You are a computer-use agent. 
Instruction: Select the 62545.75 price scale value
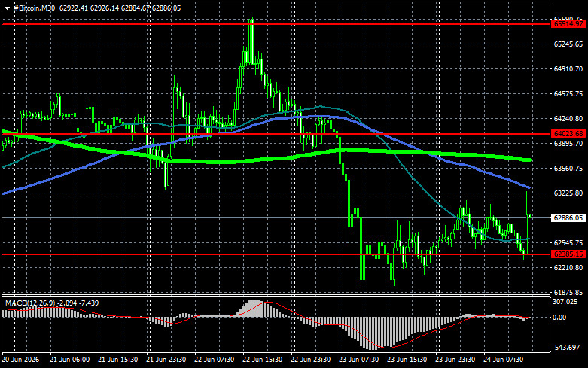568,243
